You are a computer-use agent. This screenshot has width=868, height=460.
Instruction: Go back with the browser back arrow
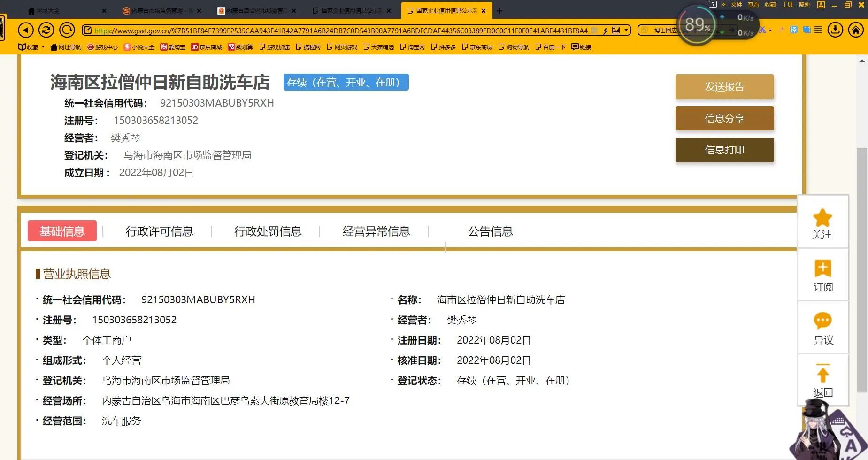coord(26,31)
